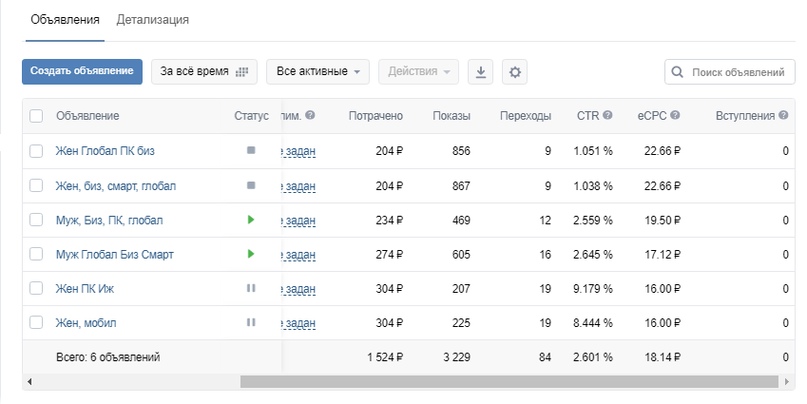The height and width of the screenshot is (404, 807).
Task: Tick the select-all checkbox in the header
Action: 36,116
